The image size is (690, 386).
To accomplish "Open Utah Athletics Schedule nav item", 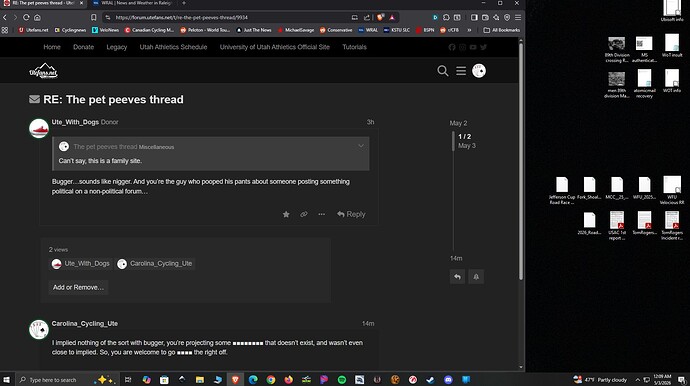I will (x=173, y=47).
